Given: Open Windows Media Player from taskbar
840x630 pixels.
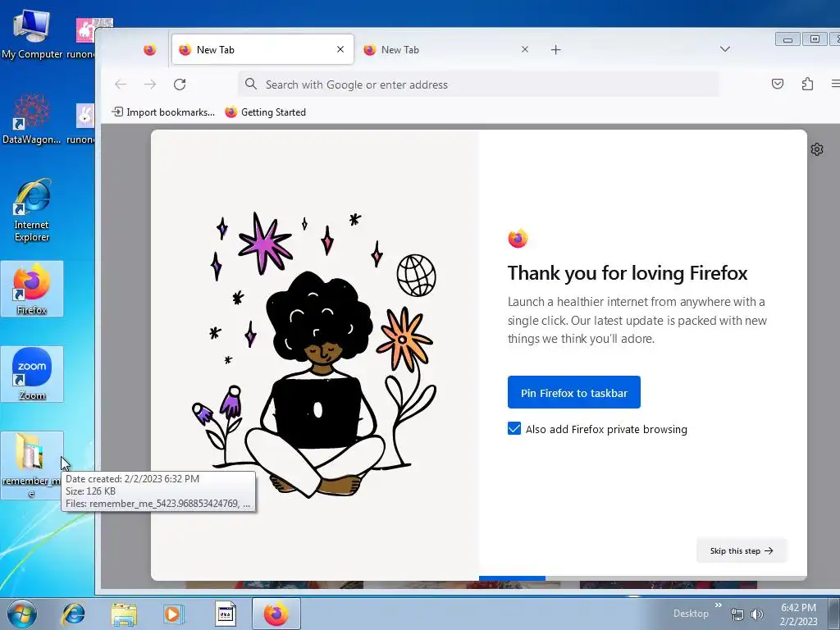Looking at the screenshot, I should [x=173, y=614].
